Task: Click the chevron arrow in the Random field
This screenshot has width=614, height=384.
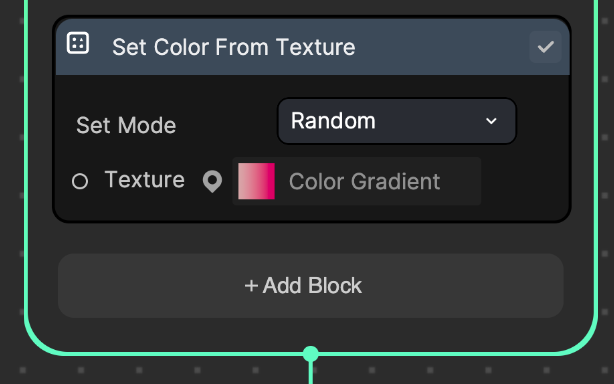Action: [491, 121]
